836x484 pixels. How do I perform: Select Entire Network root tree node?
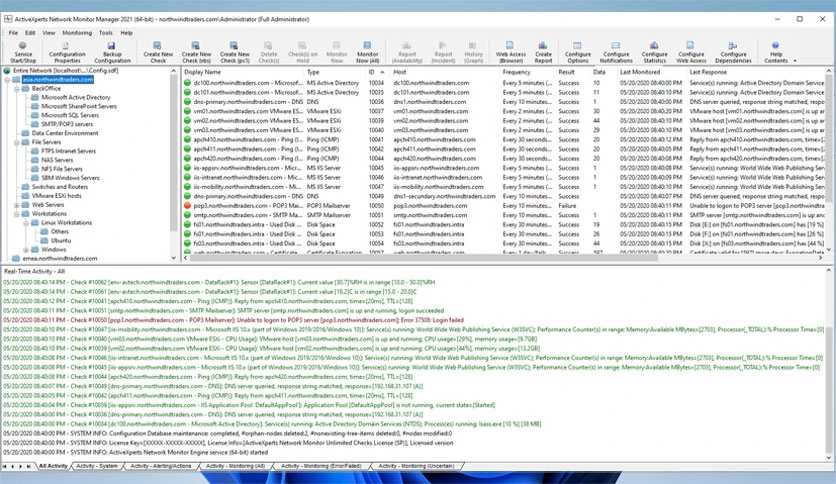[x=66, y=71]
